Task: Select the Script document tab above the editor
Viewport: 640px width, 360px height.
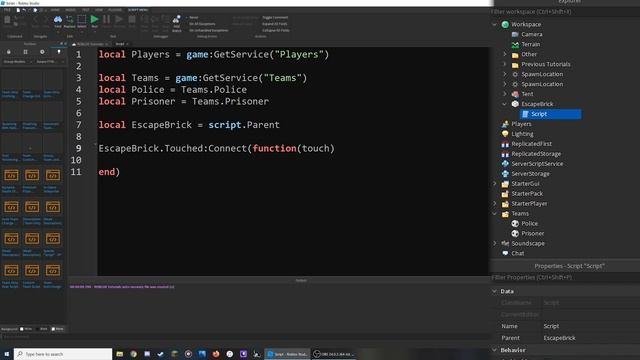Action: (121, 44)
